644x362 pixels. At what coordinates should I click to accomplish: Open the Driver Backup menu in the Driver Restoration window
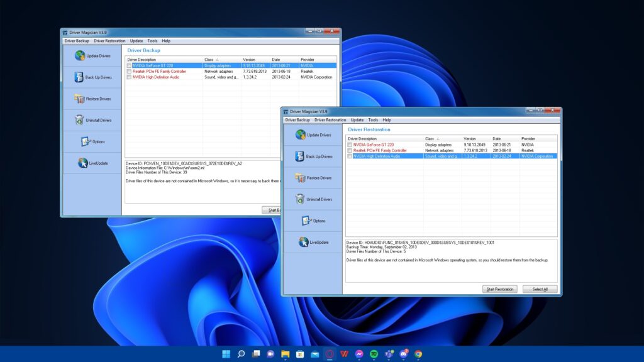[297, 120]
